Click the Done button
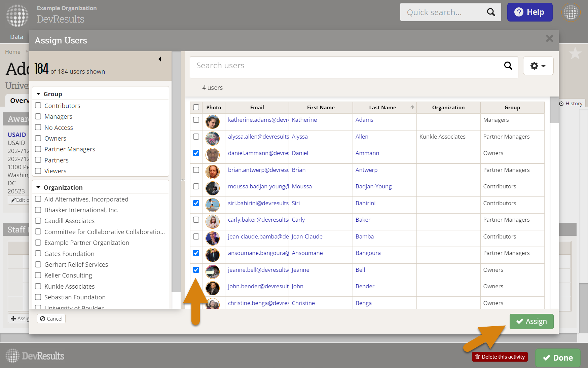 click(558, 358)
